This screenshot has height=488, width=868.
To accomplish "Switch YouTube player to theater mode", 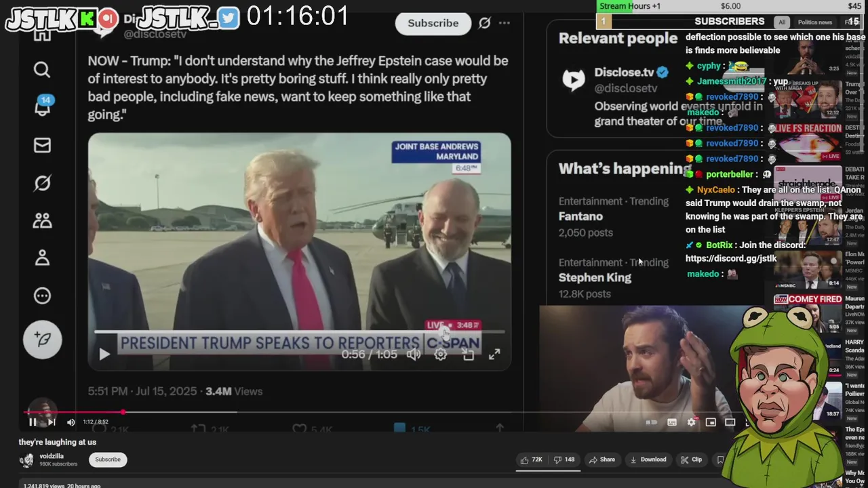I will coord(730,422).
